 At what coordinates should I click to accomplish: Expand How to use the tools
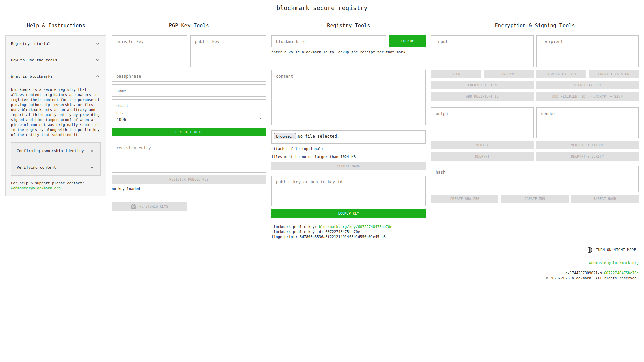56,60
